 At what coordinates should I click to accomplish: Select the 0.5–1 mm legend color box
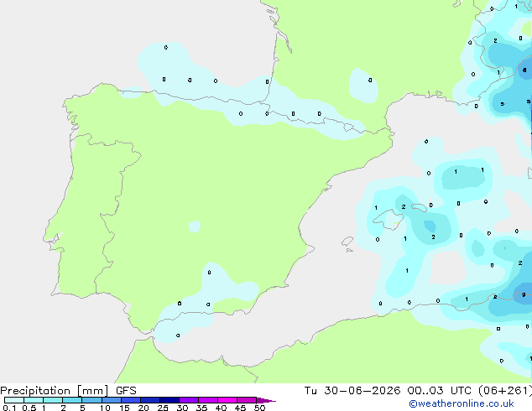[x=34, y=400]
